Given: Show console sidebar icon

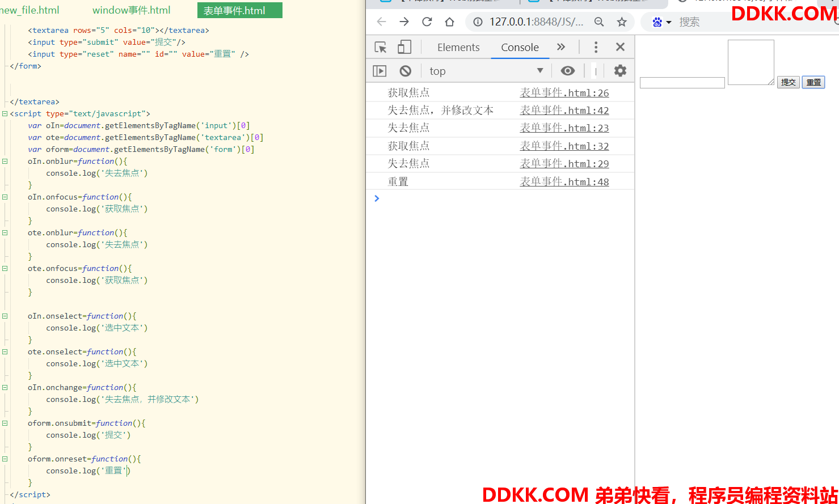Looking at the screenshot, I should click(x=380, y=71).
